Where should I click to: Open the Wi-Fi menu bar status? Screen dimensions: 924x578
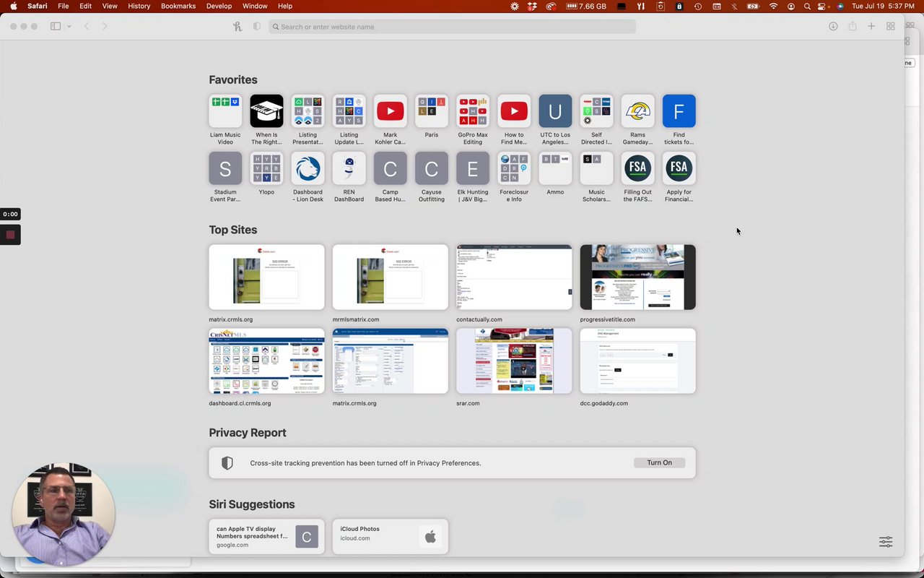774,6
